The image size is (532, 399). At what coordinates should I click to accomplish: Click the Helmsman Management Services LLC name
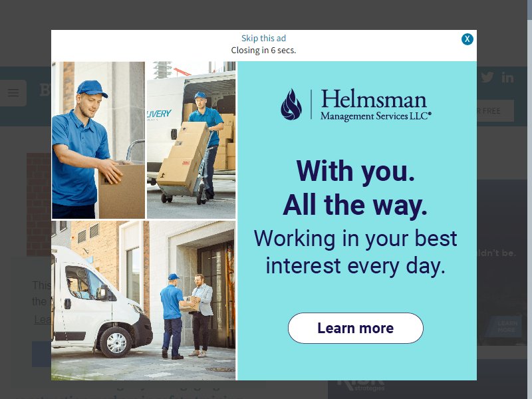tap(376, 105)
